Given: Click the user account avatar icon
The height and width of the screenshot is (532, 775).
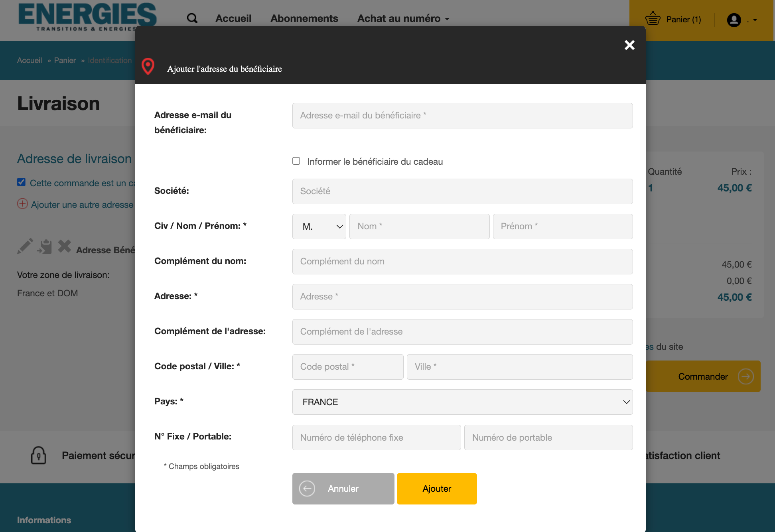Looking at the screenshot, I should (734, 20).
